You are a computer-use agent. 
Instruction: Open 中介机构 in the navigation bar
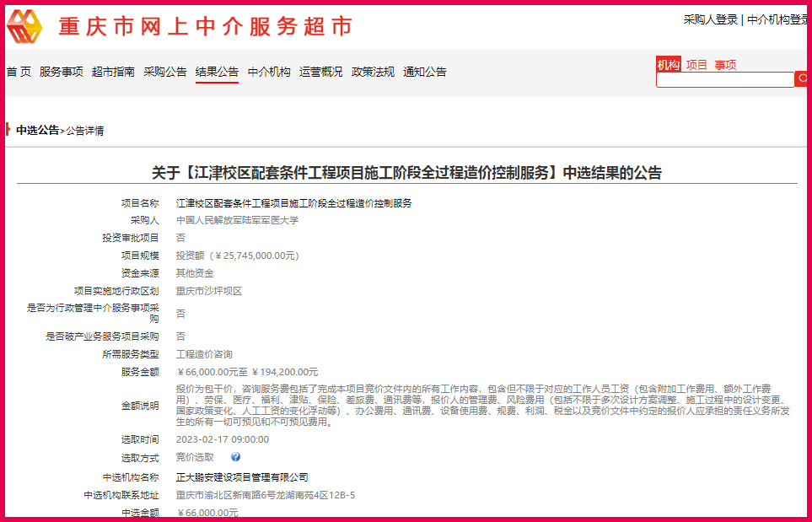269,72
